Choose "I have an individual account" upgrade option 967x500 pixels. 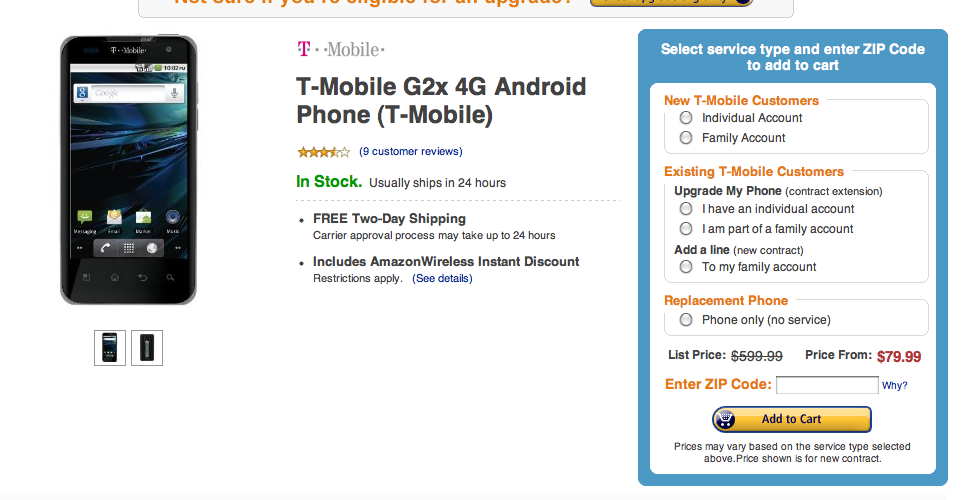click(686, 209)
